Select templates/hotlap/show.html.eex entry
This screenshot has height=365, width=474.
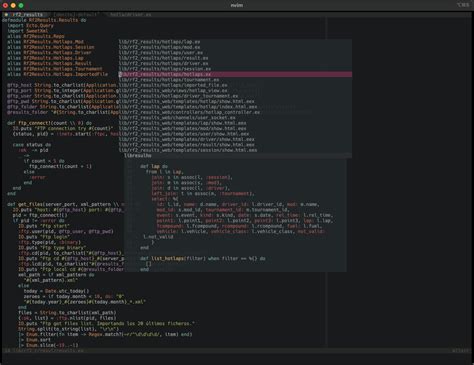pyautogui.click(x=187, y=101)
